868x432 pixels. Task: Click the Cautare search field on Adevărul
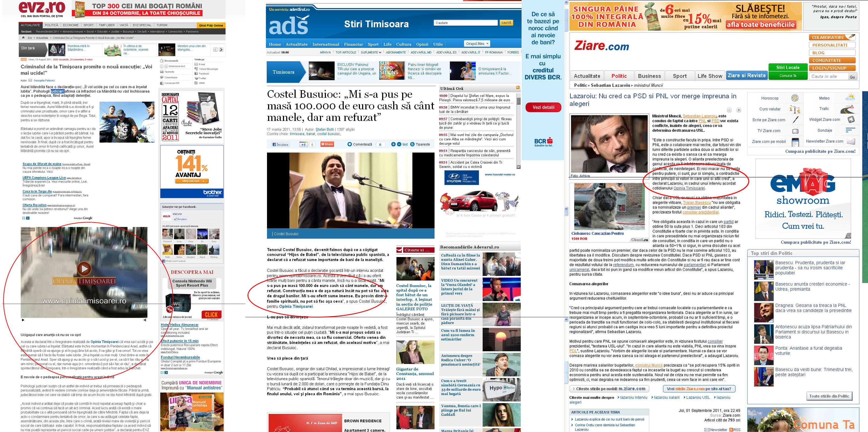click(466, 23)
